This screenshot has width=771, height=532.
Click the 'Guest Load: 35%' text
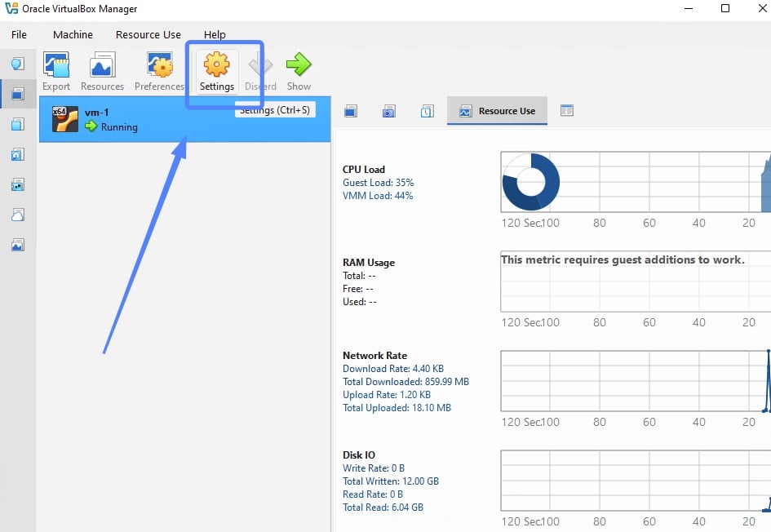click(378, 183)
